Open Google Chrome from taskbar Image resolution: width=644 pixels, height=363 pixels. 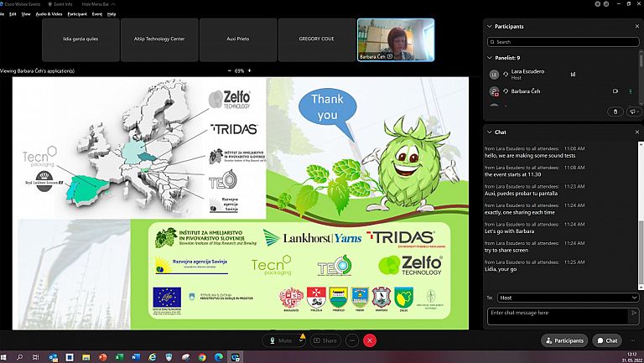click(202, 357)
